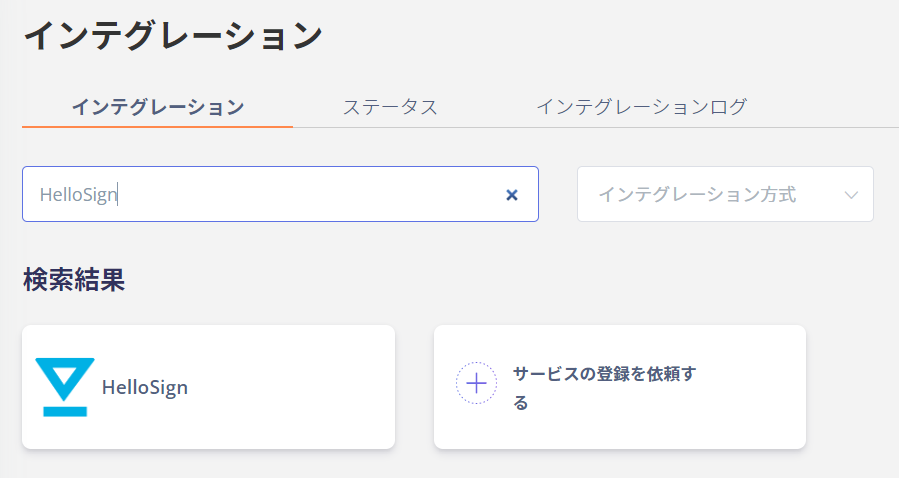899x478 pixels.
Task: Click the placeholder text インテグレーション方式
Action: (697, 195)
